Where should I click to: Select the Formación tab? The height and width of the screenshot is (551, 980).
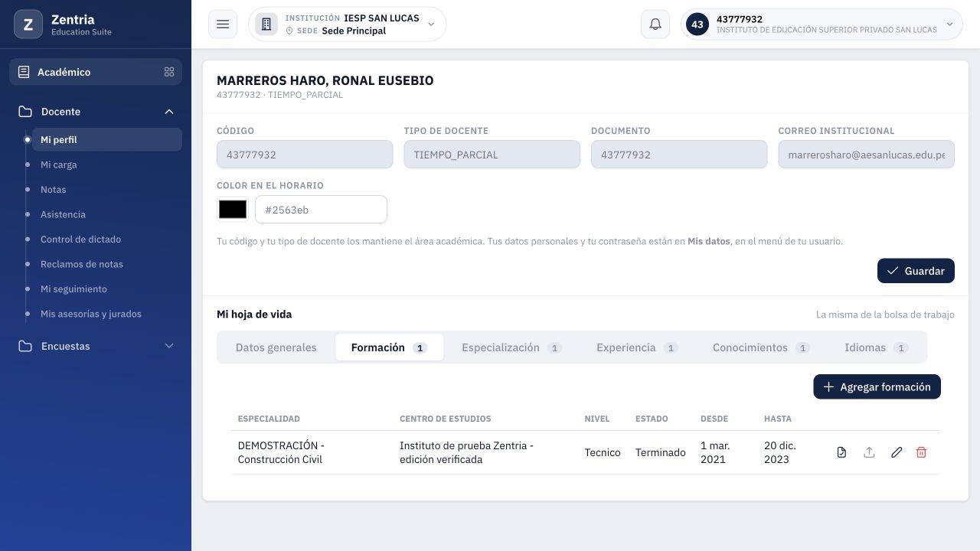click(389, 347)
